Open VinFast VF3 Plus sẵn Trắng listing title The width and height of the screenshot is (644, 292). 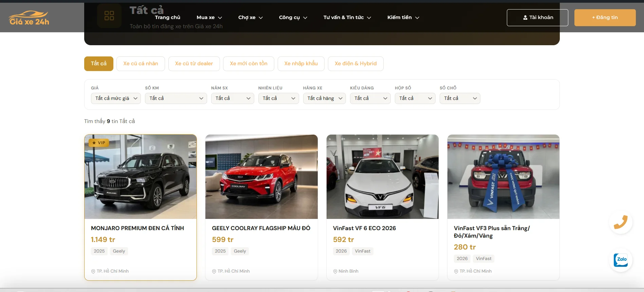pyautogui.click(x=492, y=232)
